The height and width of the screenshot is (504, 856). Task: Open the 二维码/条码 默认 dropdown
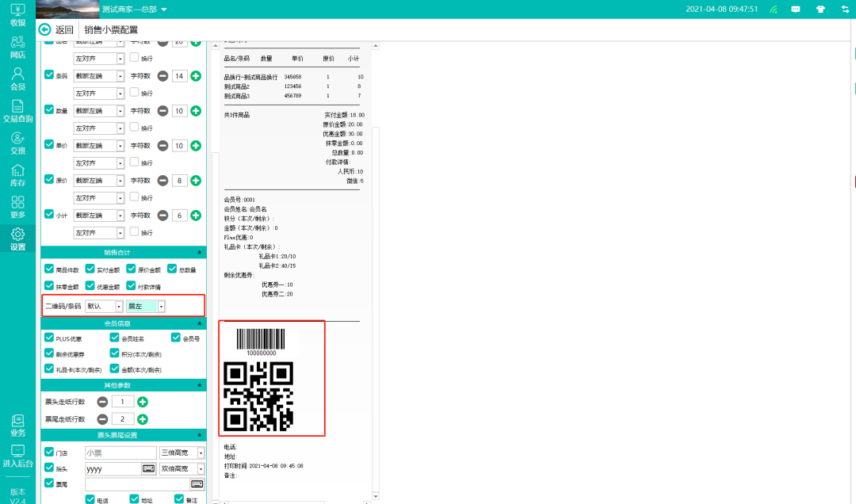(x=119, y=306)
